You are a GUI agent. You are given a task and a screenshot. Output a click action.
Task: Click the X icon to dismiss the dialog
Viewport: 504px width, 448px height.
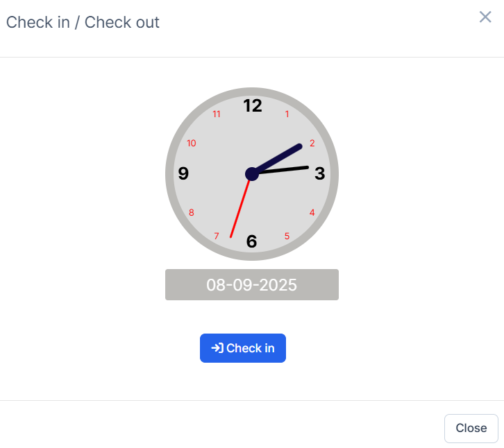pos(485,17)
